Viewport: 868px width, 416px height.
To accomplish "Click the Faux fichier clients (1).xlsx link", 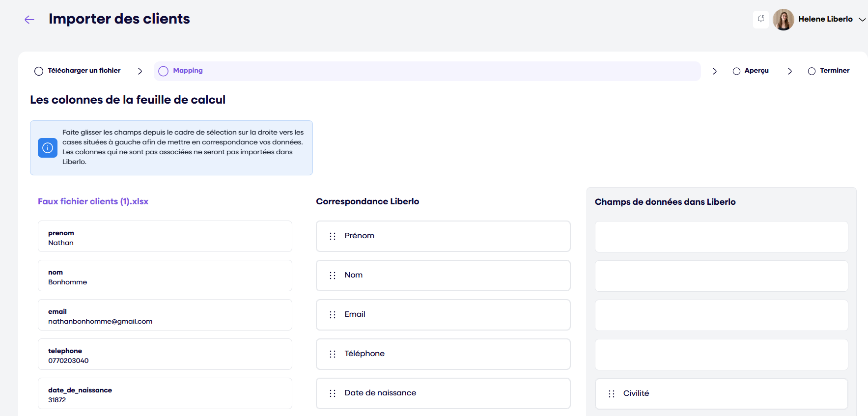I will tap(93, 201).
